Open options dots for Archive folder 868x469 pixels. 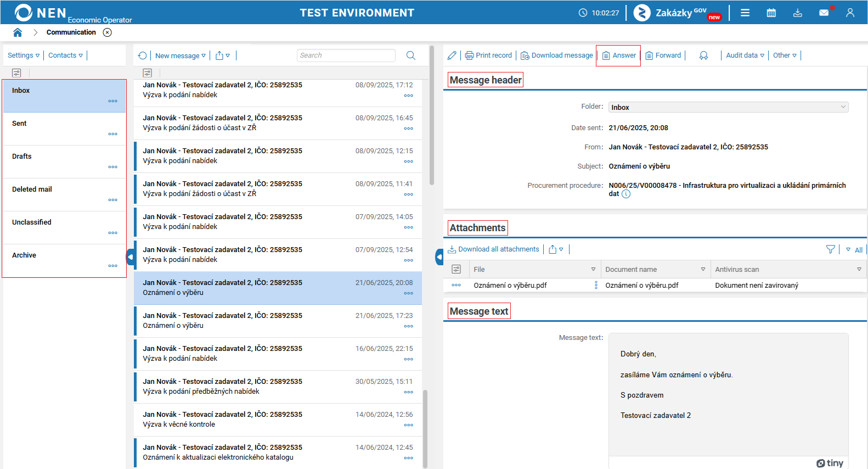(113, 266)
